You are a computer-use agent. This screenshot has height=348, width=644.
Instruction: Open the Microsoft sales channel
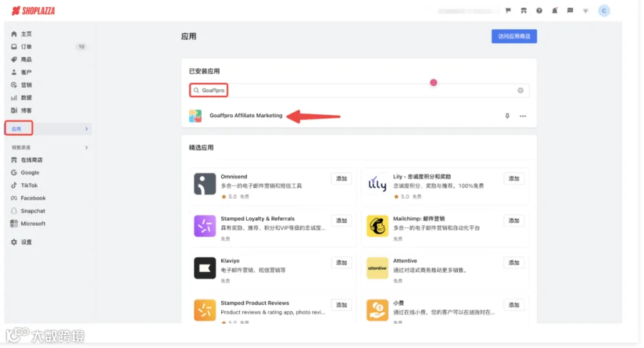pyautogui.click(x=33, y=224)
